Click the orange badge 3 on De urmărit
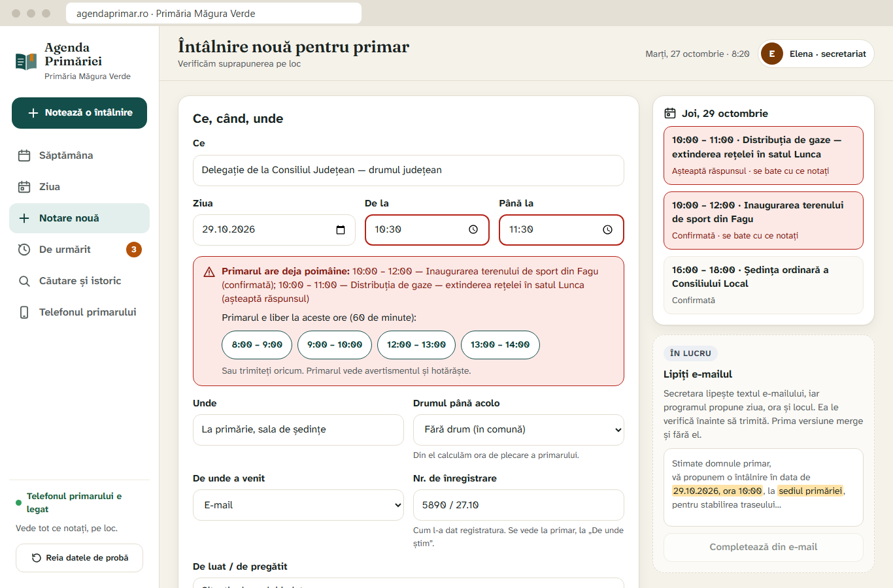 [134, 250]
